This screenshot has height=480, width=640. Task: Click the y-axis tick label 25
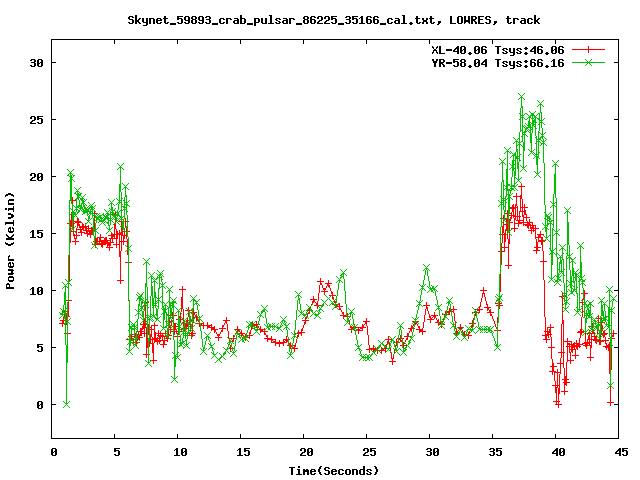[x=36, y=120]
